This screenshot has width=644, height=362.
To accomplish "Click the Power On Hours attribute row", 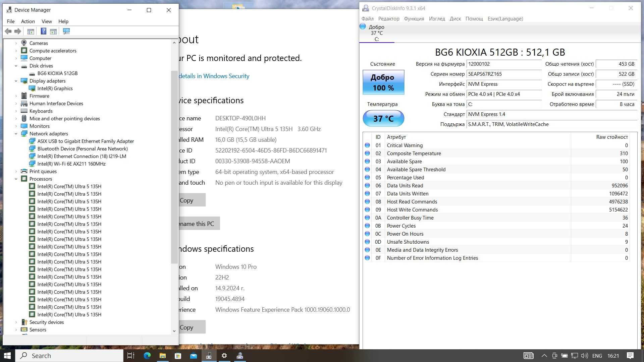I will (496, 234).
